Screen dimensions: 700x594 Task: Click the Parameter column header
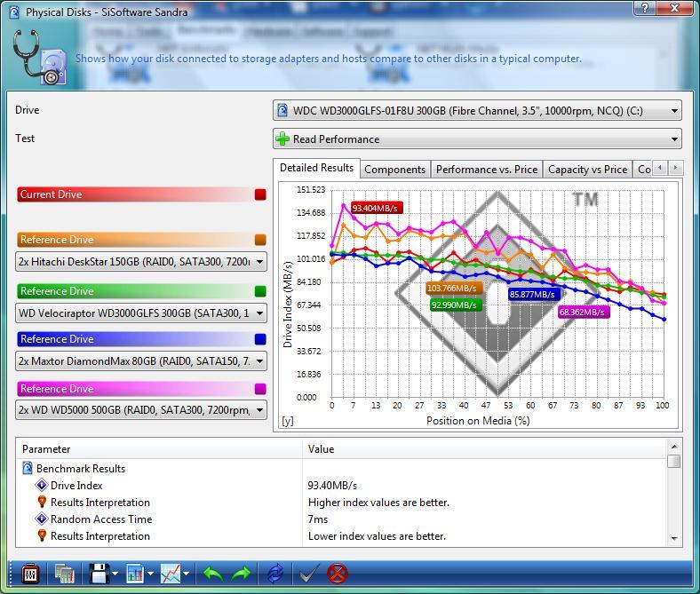(159, 449)
